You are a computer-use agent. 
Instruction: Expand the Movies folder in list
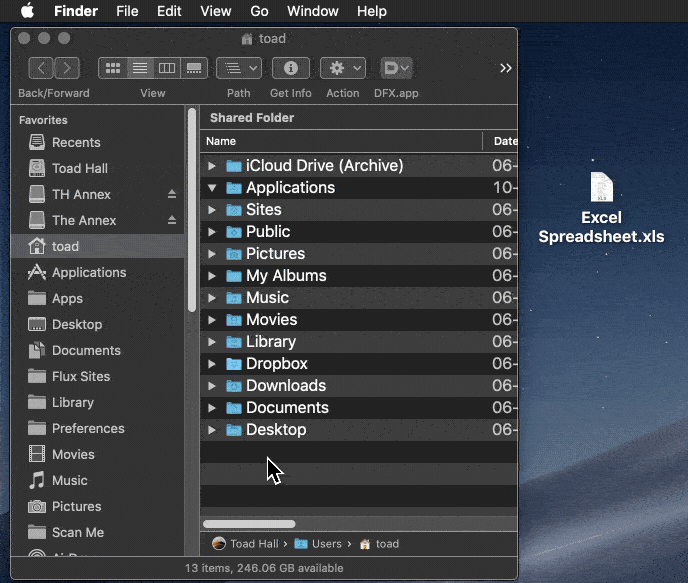click(211, 320)
